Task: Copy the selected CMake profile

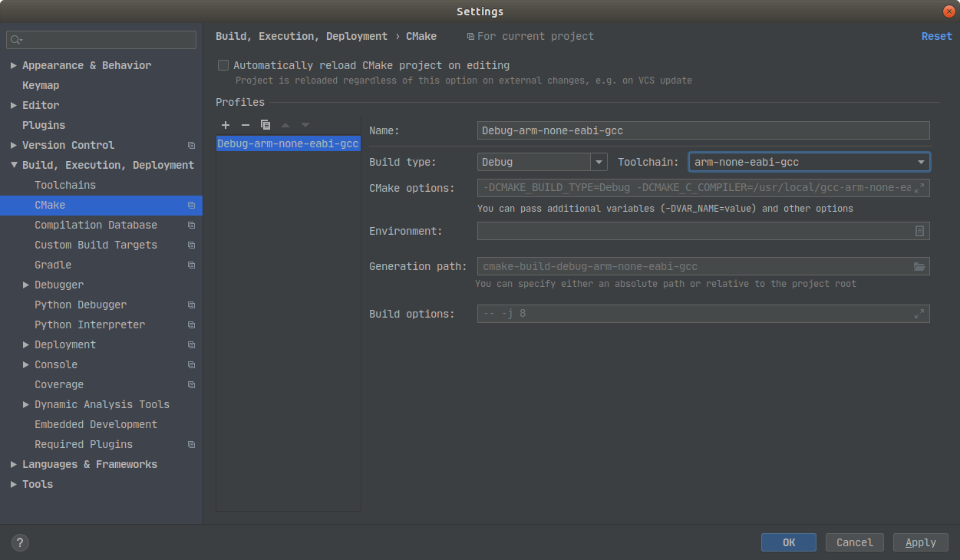Action: pos(266,125)
